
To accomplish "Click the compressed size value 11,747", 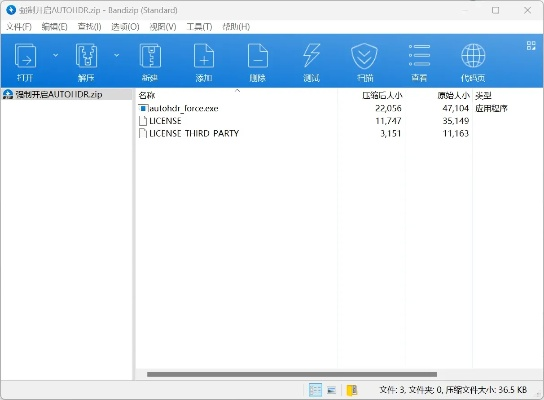I will tap(388, 121).
